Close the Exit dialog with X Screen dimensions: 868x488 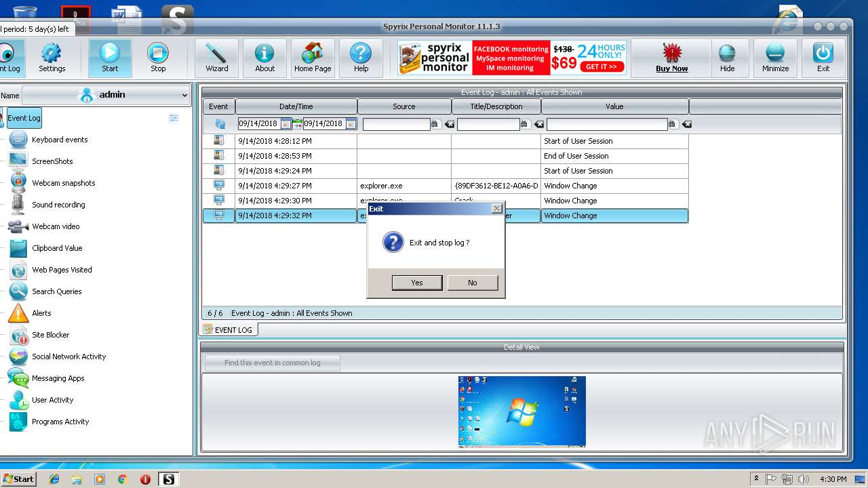point(496,209)
